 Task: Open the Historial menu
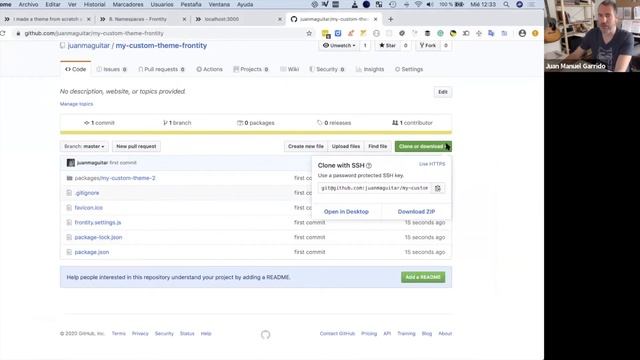tap(94, 4)
